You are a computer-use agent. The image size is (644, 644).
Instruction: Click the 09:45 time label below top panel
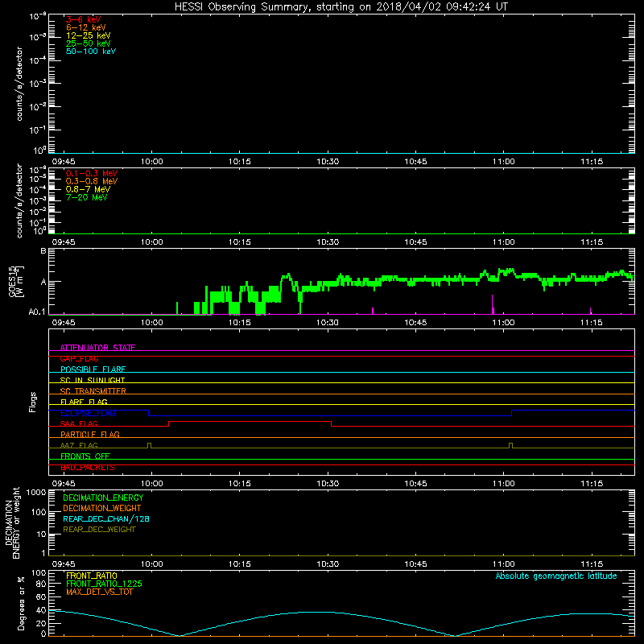click(x=64, y=162)
